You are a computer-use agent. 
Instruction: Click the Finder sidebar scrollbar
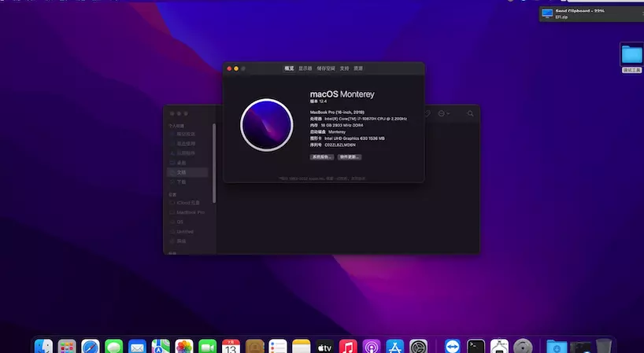214,164
